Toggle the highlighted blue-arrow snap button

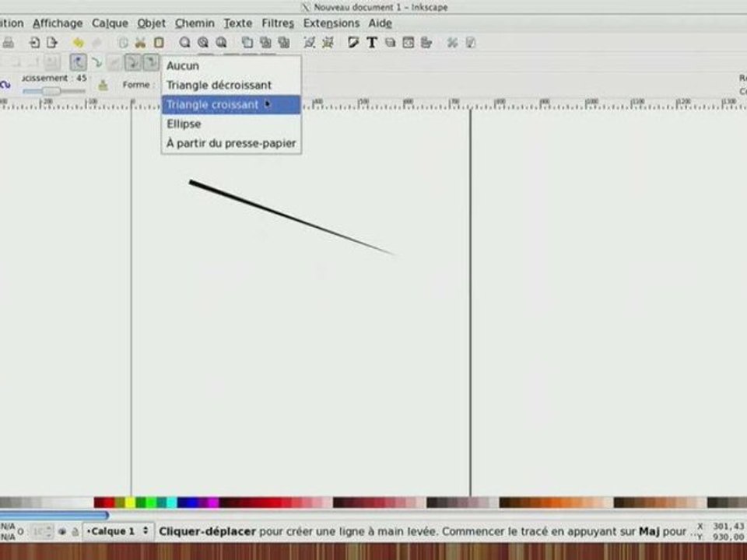click(78, 62)
